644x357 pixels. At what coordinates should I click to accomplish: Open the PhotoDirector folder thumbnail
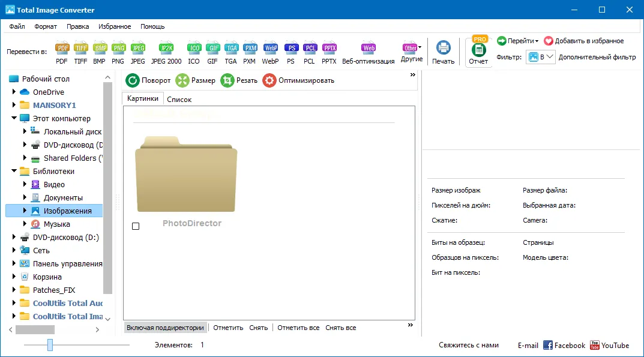[186, 174]
